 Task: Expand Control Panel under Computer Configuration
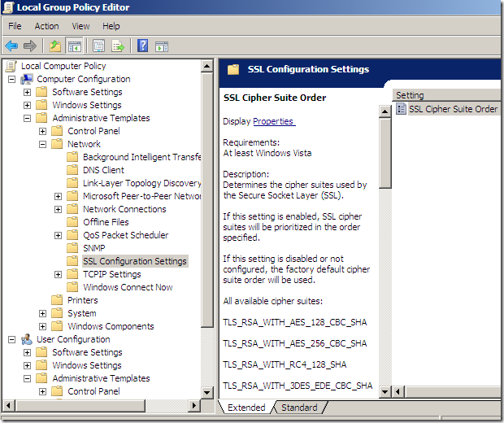(x=43, y=131)
